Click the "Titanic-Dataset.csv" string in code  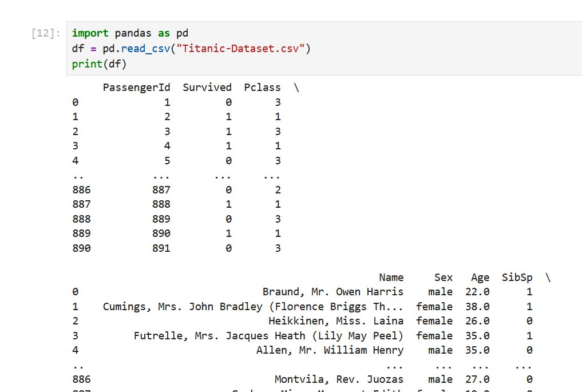click(240, 49)
